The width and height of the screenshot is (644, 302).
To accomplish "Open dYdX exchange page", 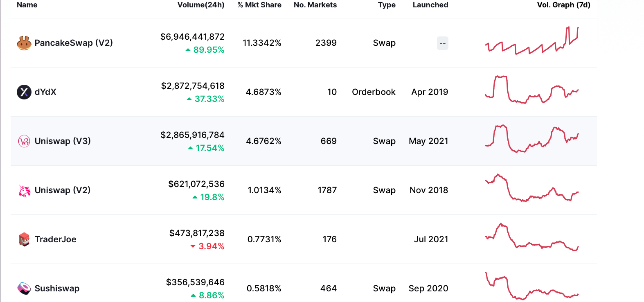I will [x=45, y=92].
